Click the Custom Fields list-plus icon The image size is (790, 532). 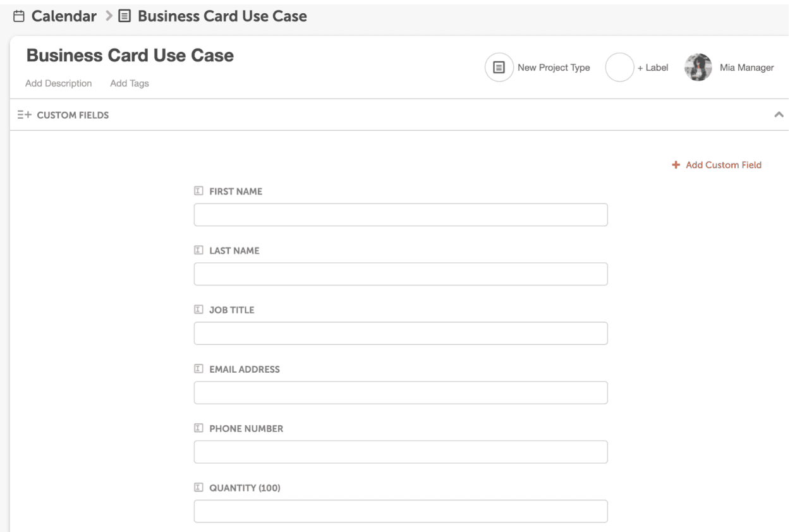[25, 115]
